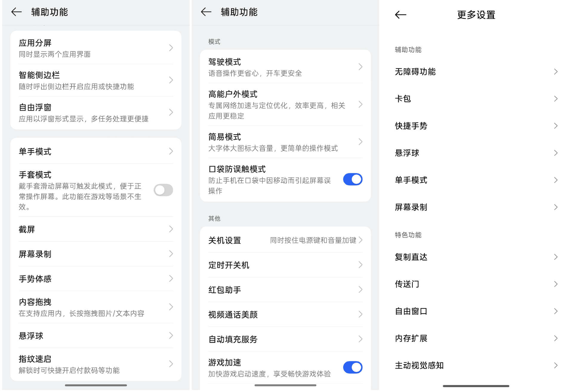573x392 pixels.
Task: Open 无障碍功能 chevron arrow
Action: coord(556,72)
